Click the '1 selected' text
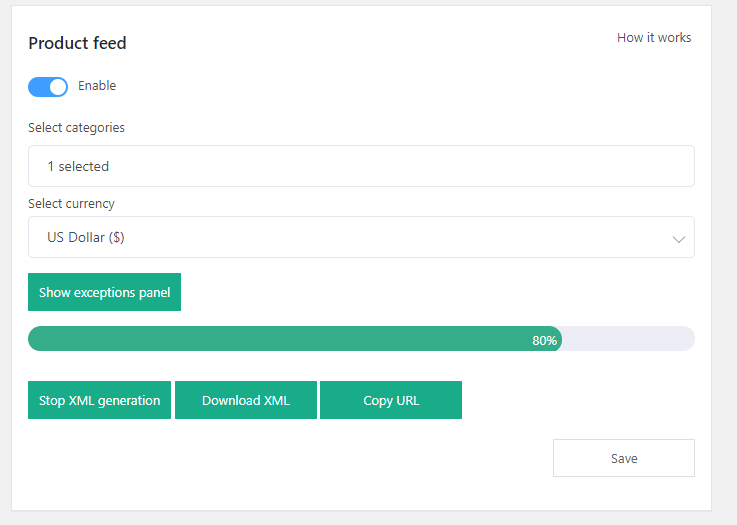 (78, 166)
